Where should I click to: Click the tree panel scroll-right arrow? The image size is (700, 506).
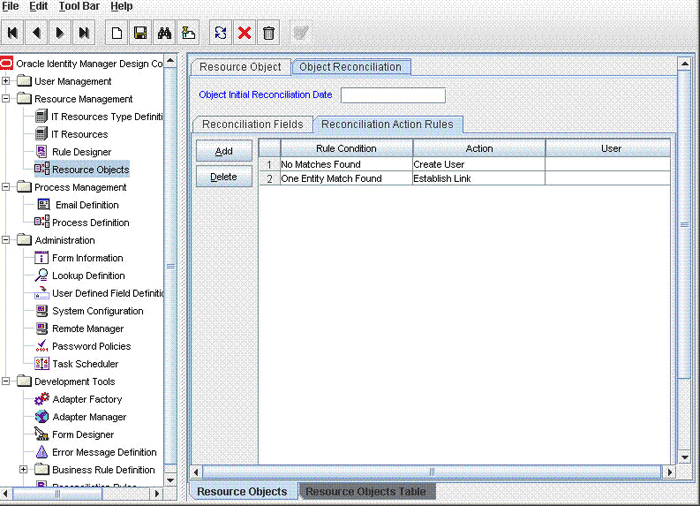pos(157,493)
